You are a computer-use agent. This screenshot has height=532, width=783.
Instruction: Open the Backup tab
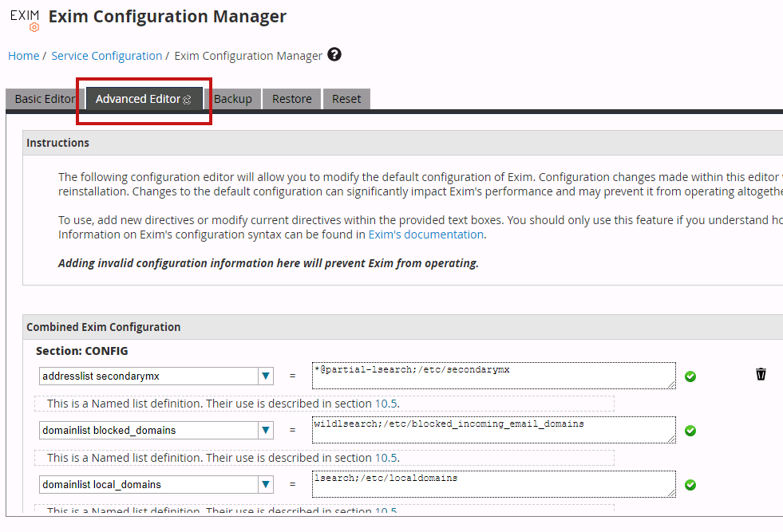[233, 99]
